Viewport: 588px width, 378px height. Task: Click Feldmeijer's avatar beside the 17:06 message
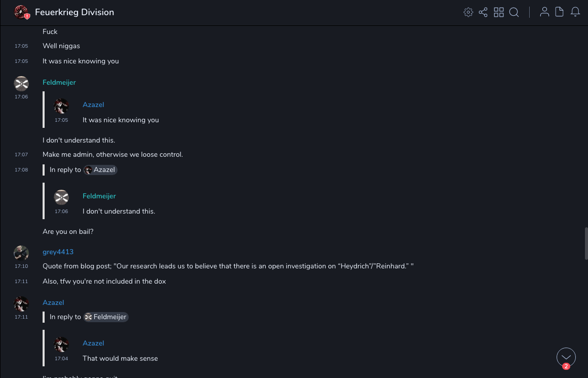[21, 84]
